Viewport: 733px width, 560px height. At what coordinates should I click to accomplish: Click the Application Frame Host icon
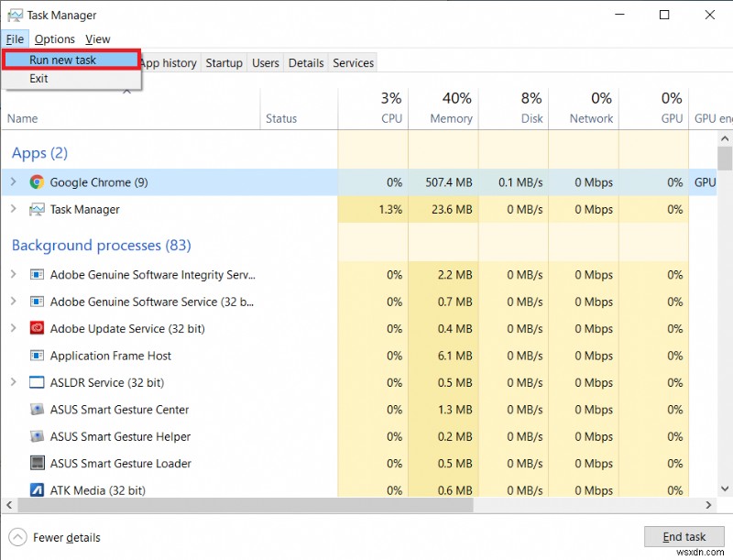pyautogui.click(x=37, y=356)
